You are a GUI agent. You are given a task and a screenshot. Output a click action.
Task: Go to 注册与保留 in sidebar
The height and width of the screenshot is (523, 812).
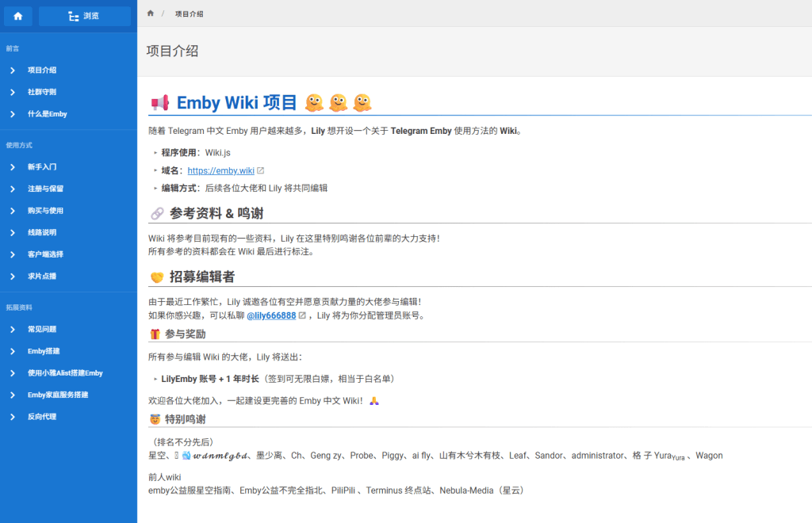point(45,189)
